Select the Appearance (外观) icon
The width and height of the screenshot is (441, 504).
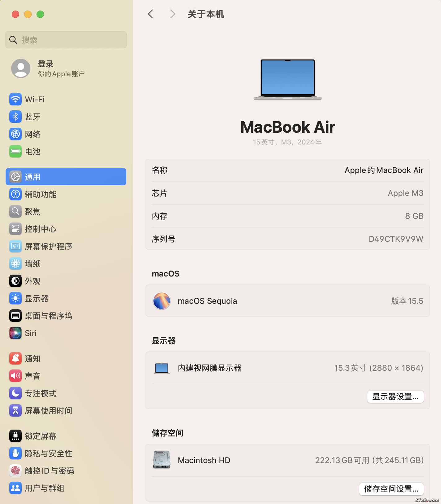click(x=15, y=281)
